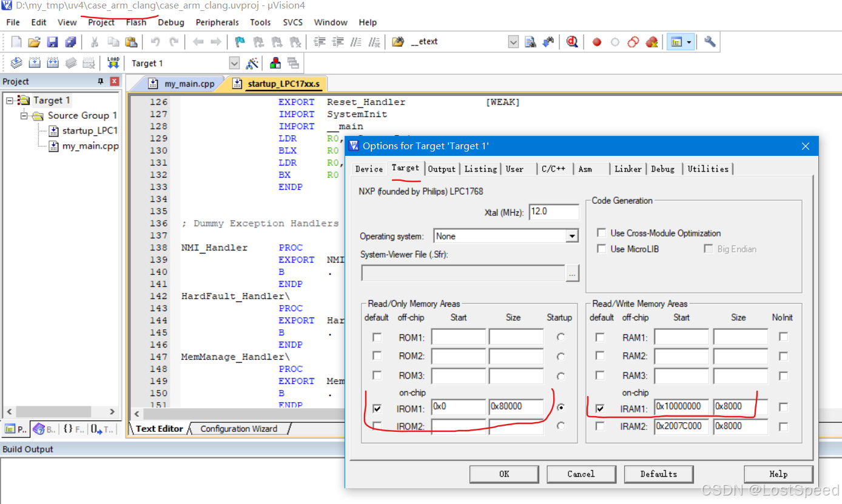Switch to the Debug options tab
The height and width of the screenshot is (504, 842).
(663, 169)
